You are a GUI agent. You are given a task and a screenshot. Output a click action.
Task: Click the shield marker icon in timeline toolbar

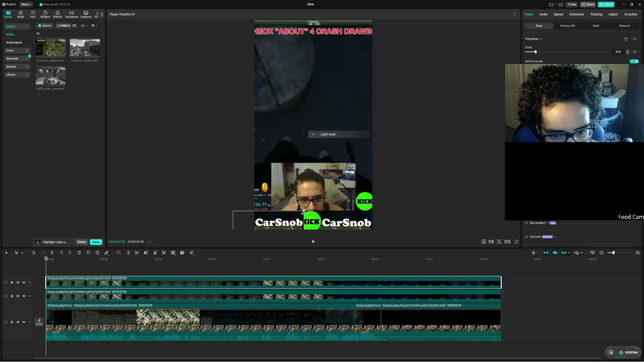pos(88,252)
